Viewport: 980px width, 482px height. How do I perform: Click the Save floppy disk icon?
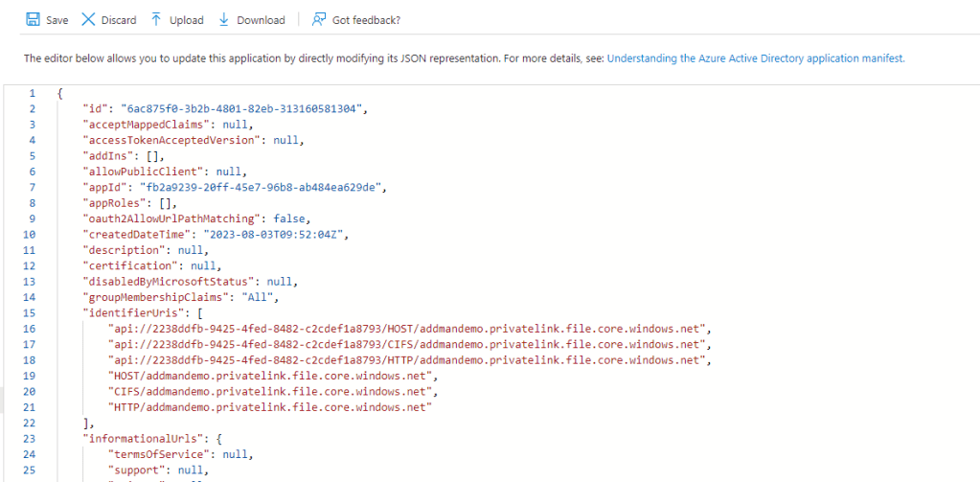tap(33, 19)
